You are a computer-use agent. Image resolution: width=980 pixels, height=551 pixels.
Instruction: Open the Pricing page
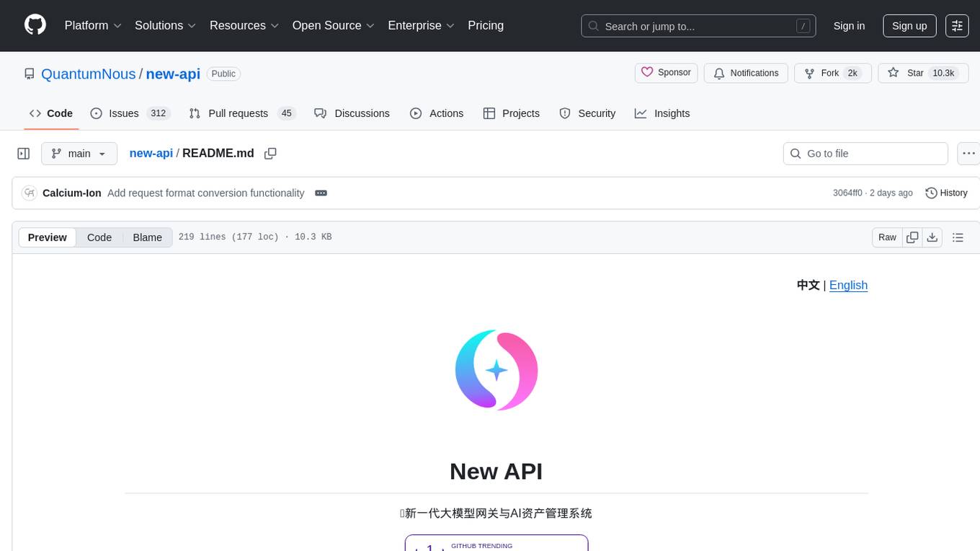(x=486, y=25)
